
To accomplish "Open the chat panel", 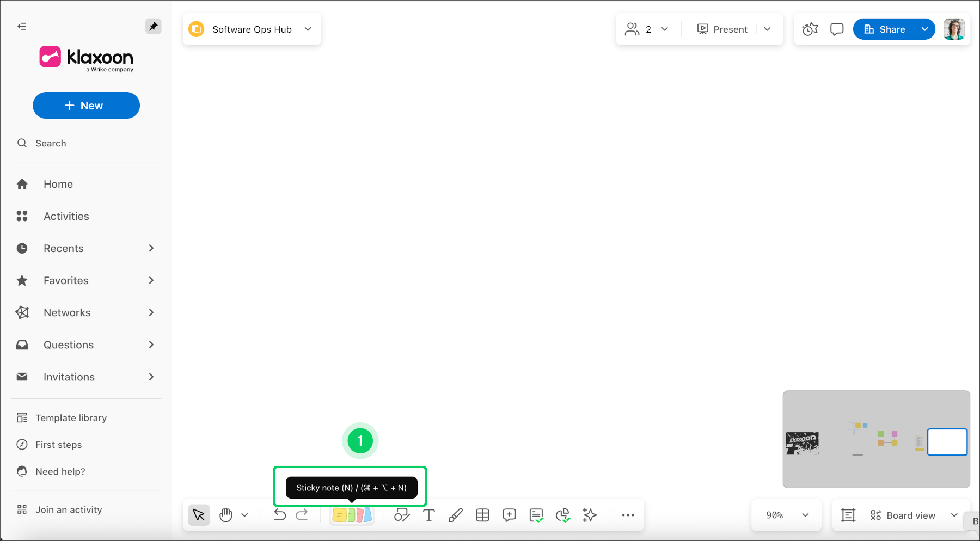I will [x=836, y=29].
